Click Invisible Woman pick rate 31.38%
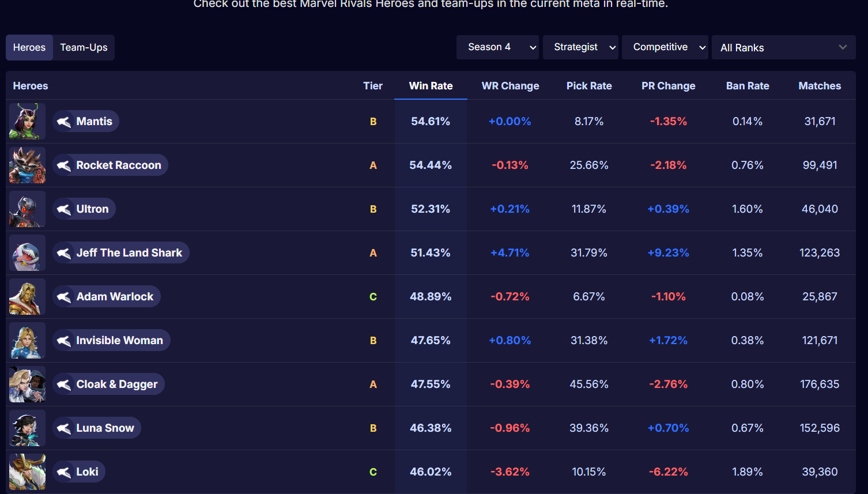This screenshot has height=494, width=868. pyautogui.click(x=589, y=340)
